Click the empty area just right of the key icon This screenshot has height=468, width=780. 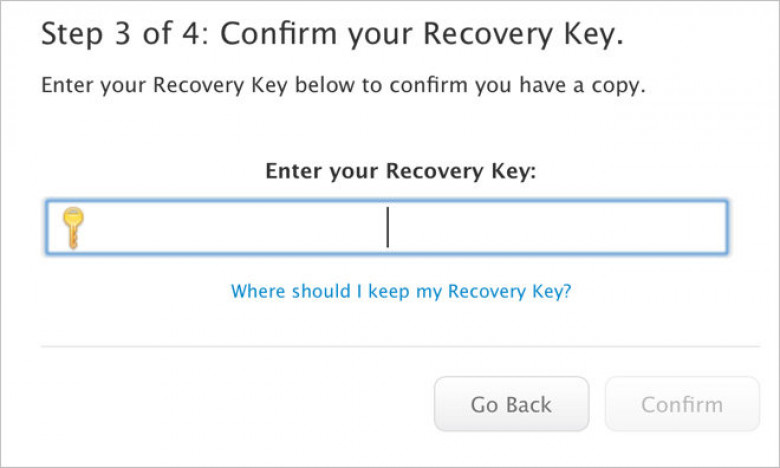coord(110,228)
